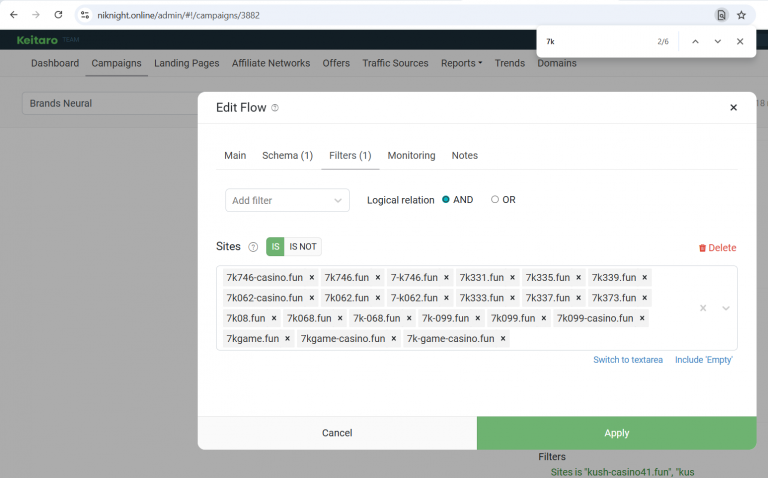Switch to the Schema (1) tab
This screenshot has width=768, height=478.
point(288,156)
